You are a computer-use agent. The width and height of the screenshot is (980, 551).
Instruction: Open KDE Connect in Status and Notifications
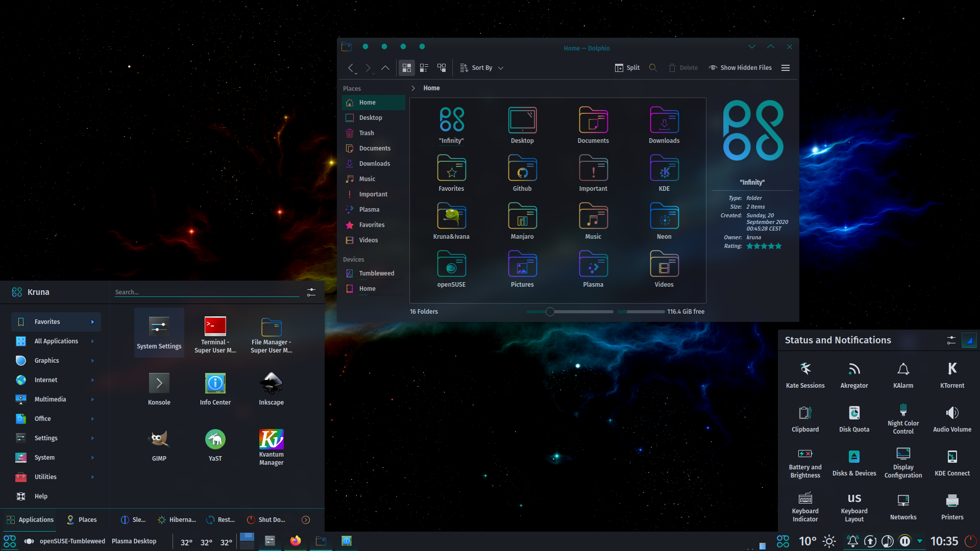click(x=951, y=462)
